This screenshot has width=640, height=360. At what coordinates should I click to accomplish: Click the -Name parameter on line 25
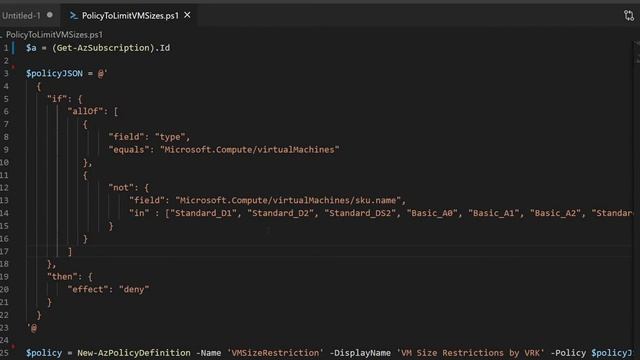pyautogui.click(x=209, y=353)
